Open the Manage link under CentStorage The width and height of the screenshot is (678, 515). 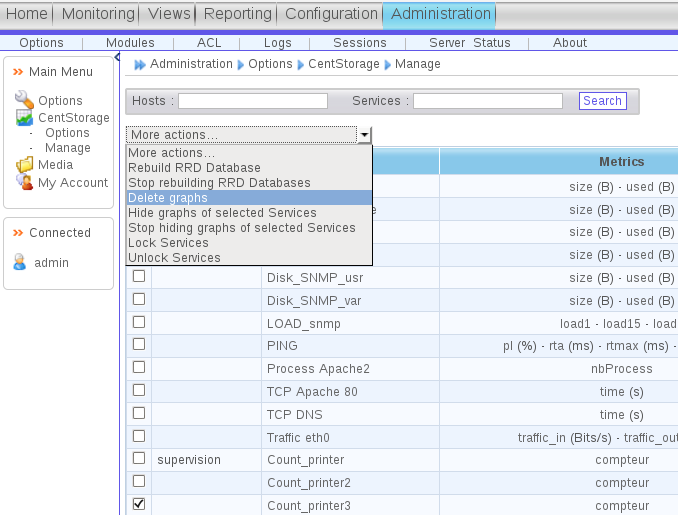(x=67, y=148)
